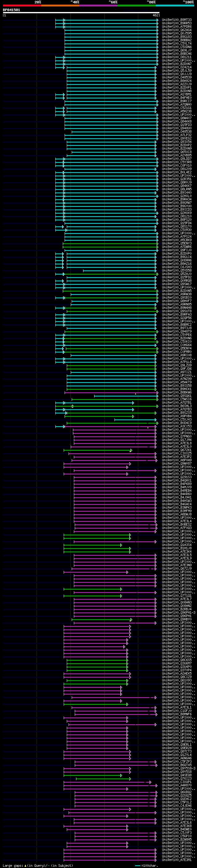Screen dimensions: 197x868
Task: Open UniRef100_B4KR60 entry
Action: click(177, 494)
